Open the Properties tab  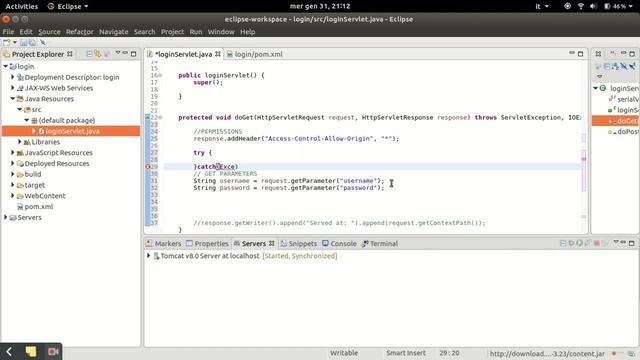207,244
